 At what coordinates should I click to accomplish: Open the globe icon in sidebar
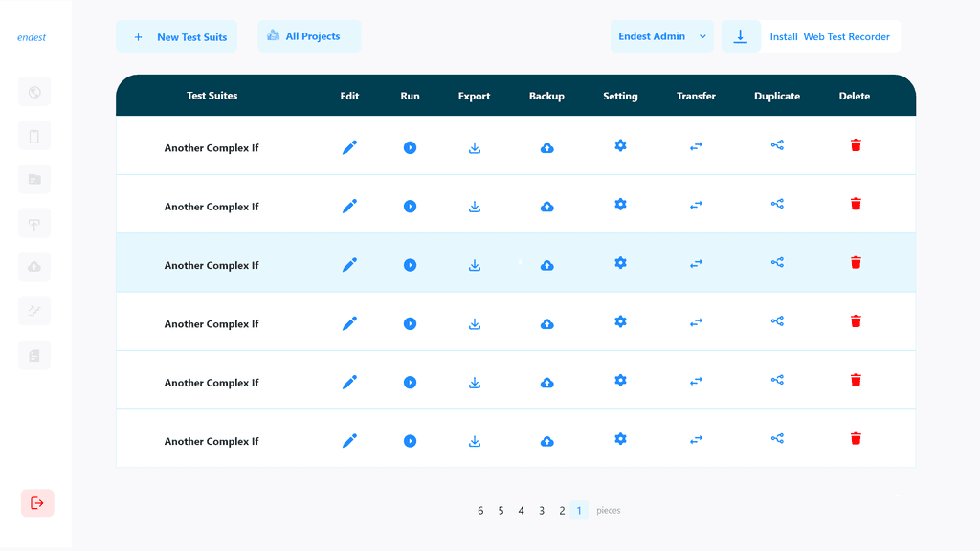(x=34, y=93)
